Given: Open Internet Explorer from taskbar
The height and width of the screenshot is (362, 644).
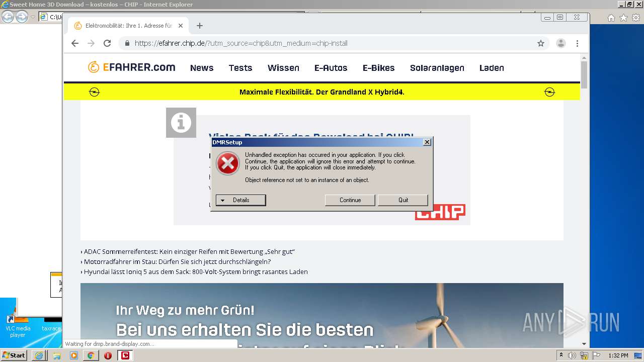Looking at the screenshot, I should pyautogui.click(x=39, y=355).
